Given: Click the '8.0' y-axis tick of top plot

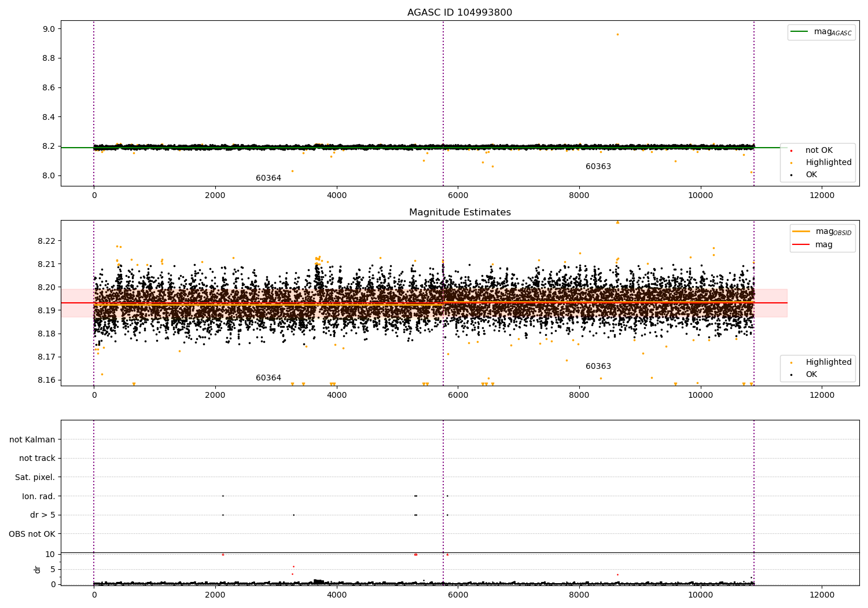Looking at the screenshot, I should (49, 176).
